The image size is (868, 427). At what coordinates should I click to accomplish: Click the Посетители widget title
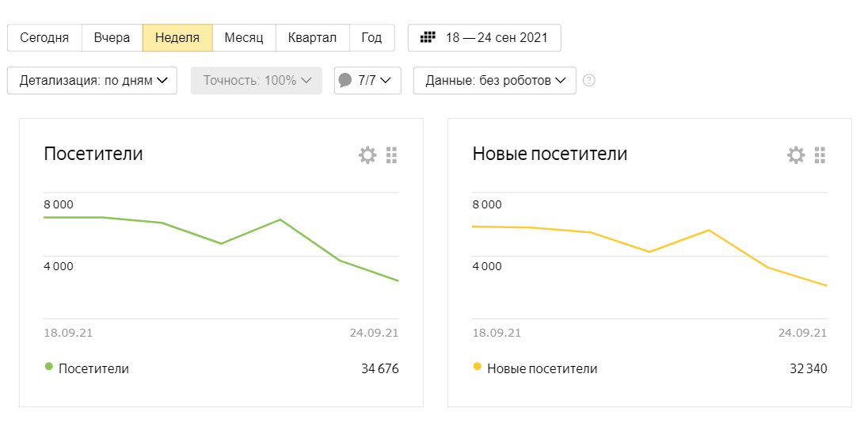[x=93, y=154]
